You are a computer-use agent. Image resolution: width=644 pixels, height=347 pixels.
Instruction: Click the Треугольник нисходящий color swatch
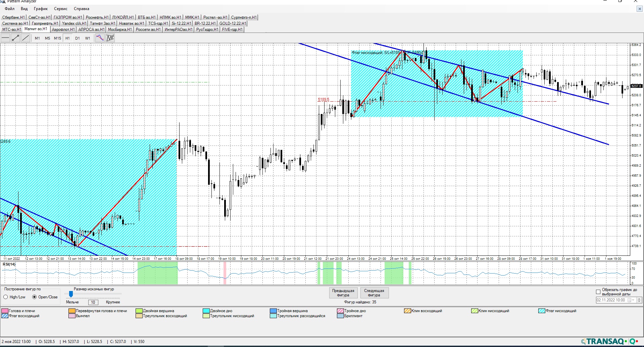(206, 316)
